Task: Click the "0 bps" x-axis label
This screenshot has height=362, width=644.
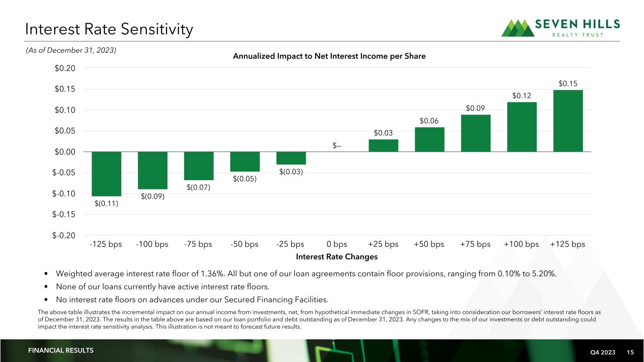Action: [337, 244]
